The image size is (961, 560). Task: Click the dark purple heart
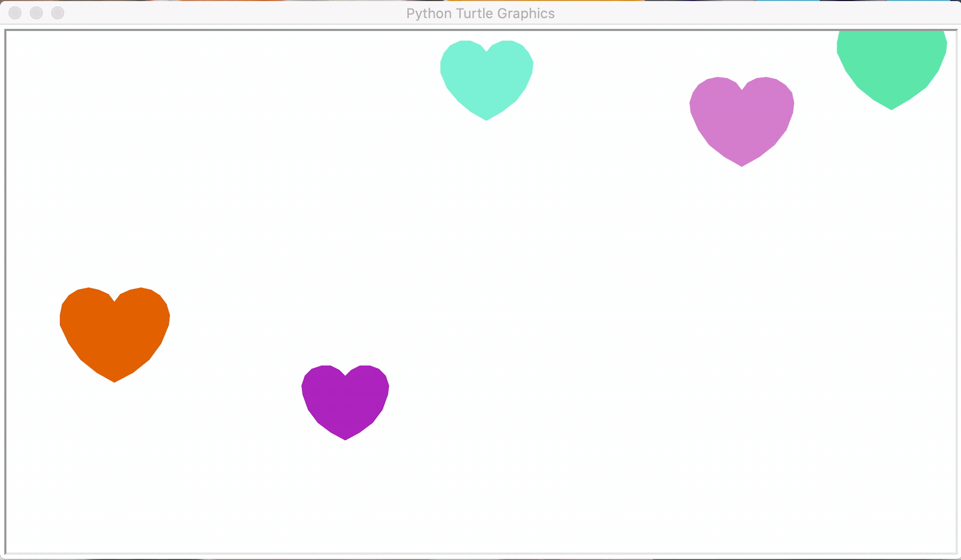tap(345, 402)
